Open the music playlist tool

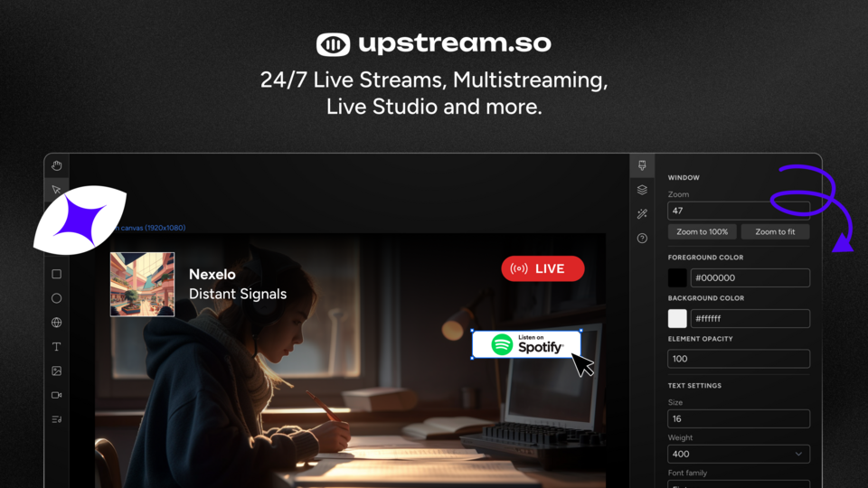[56, 419]
